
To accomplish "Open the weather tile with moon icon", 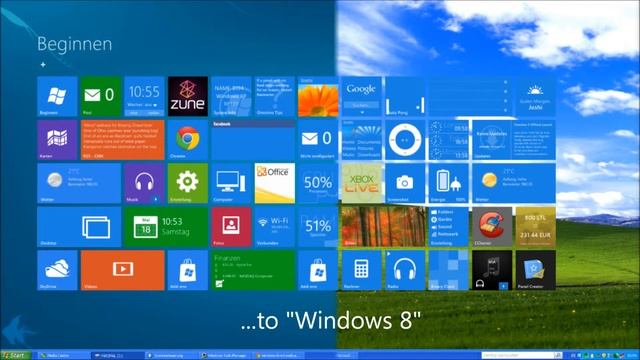I will pos(79,183).
